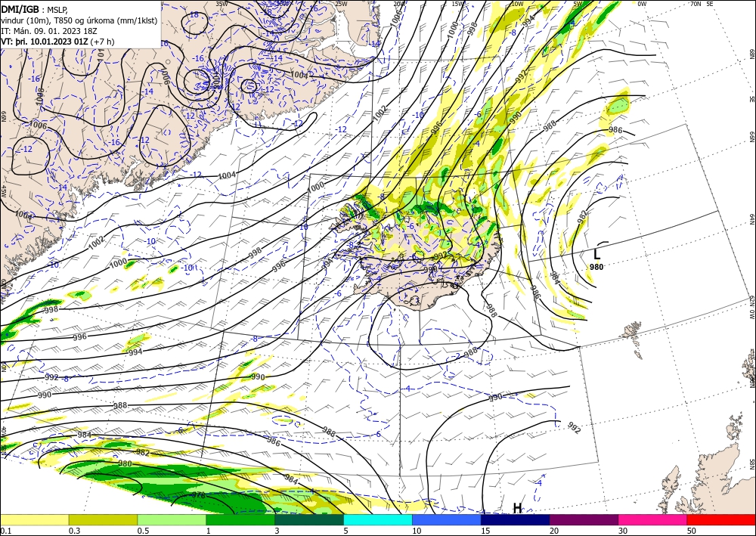
Task: Click the navy 15–20 legend color segment
Action: coord(516,519)
